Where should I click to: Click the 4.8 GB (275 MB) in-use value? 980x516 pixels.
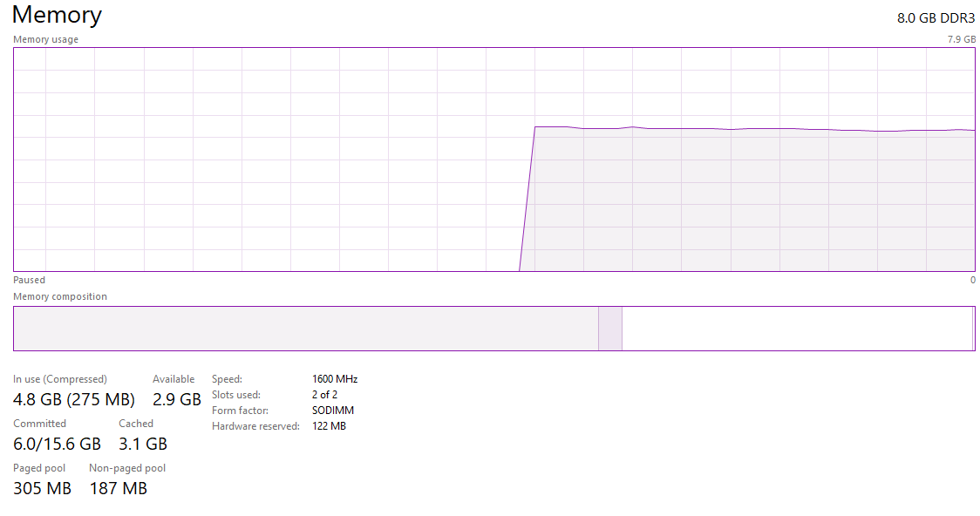[x=74, y=400]
